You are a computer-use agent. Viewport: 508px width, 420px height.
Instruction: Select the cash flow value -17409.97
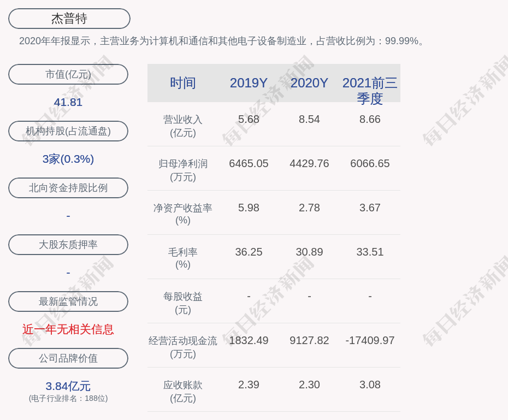pyautogui.click(x=370, y=340)
